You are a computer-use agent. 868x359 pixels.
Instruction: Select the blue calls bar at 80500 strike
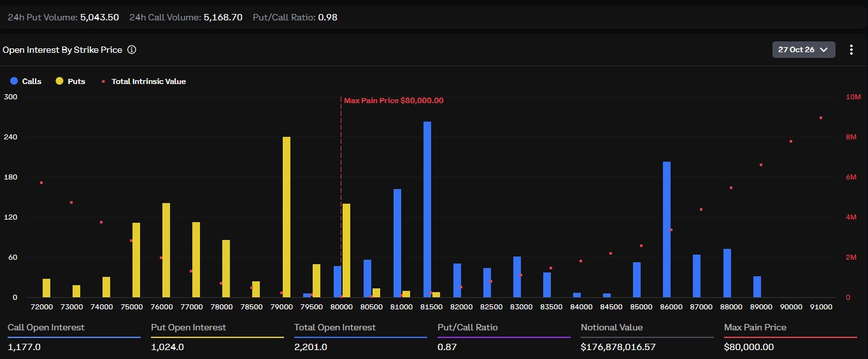pyautogui.click(x=367, y=279)
